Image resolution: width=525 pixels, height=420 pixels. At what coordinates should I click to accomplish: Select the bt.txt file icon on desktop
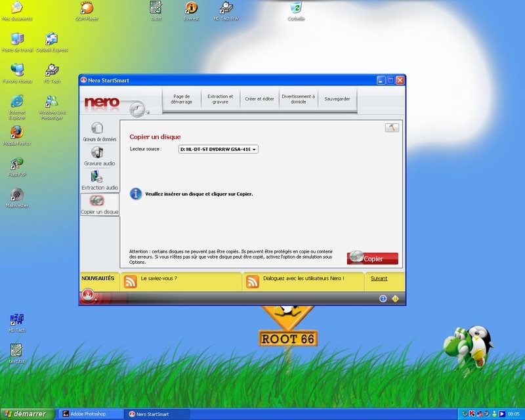pyautogui.click(x=156, y=11)
